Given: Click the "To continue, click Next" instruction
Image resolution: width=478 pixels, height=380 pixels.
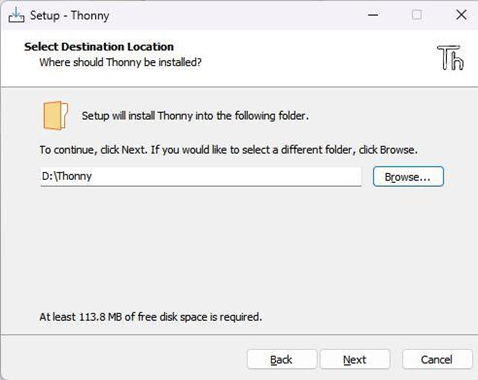Looking at the screenshot, I should coord(228,150).
